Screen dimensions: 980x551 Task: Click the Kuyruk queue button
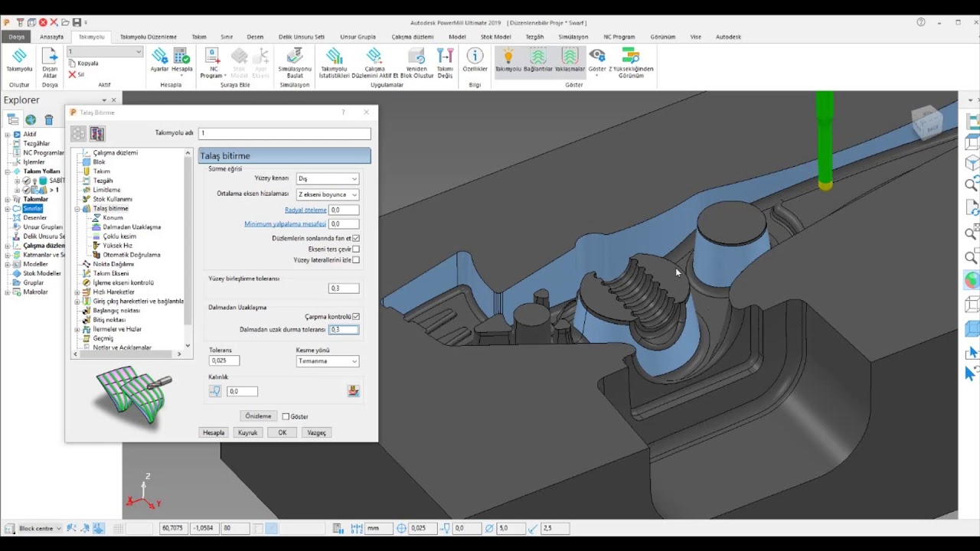pos(247,432)
